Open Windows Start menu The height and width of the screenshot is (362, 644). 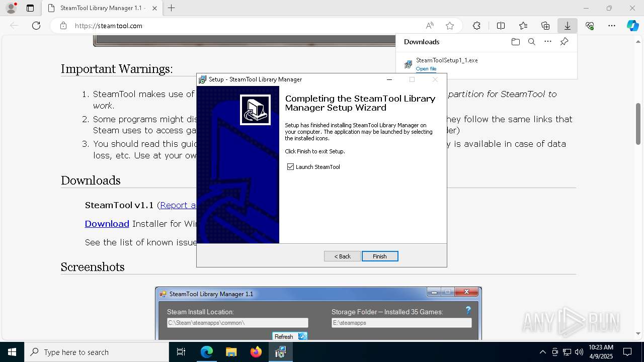coord(12,352)
